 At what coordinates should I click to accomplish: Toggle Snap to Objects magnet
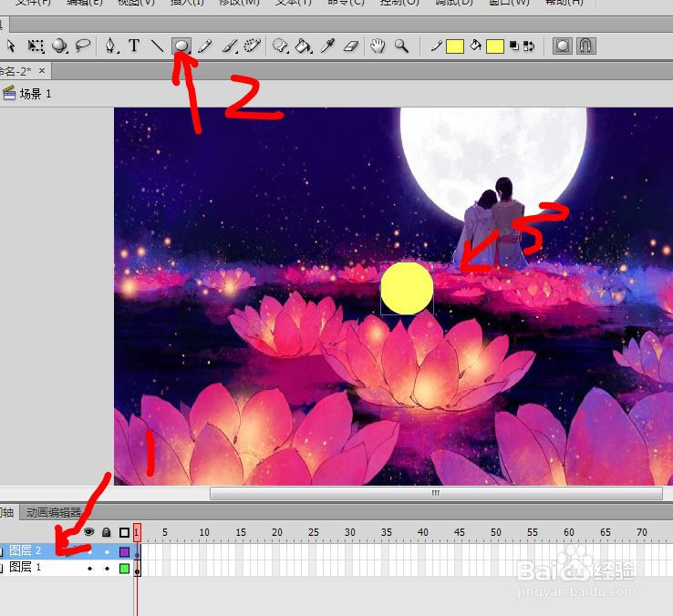point(585,46)
